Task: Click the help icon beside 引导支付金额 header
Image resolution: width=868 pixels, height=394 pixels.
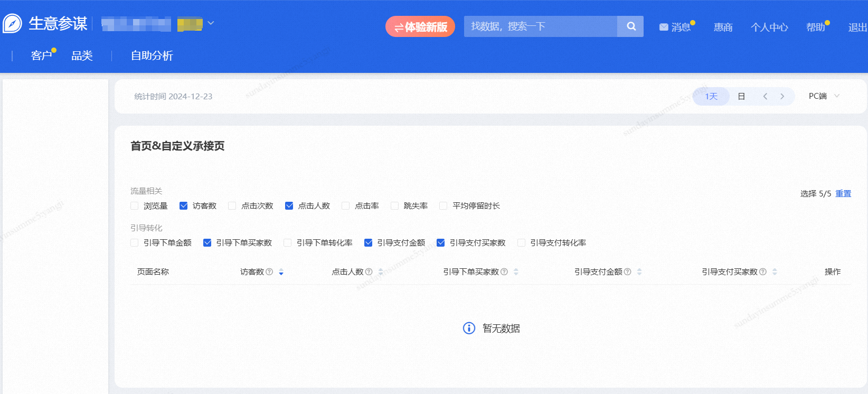Action: pos(627,271)
